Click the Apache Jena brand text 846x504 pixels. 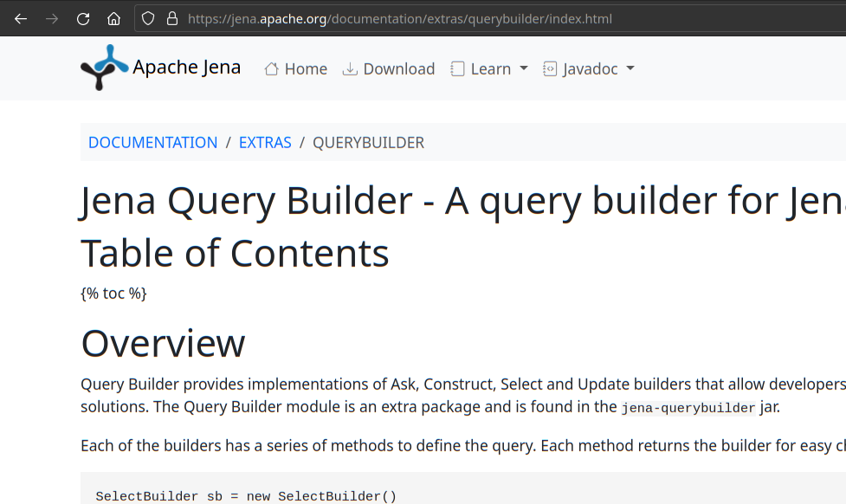pos(187,67)
